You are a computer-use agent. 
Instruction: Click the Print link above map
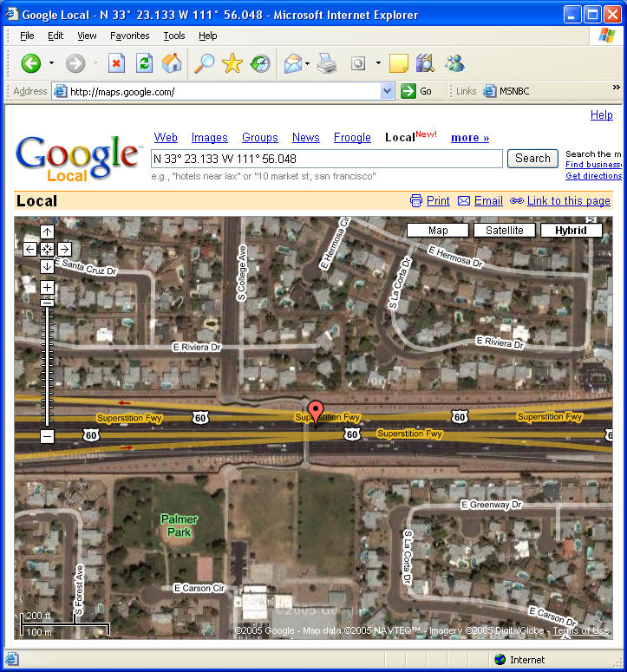coord(438,200)
